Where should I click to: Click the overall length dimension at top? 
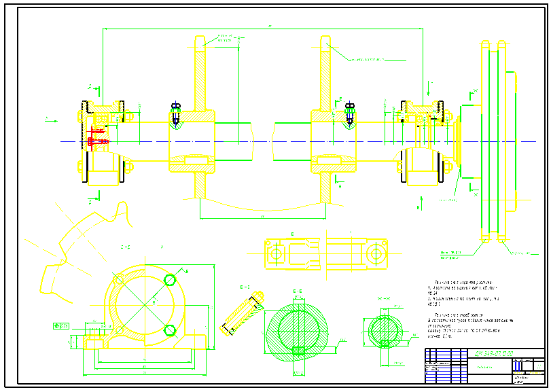[263, 29]
